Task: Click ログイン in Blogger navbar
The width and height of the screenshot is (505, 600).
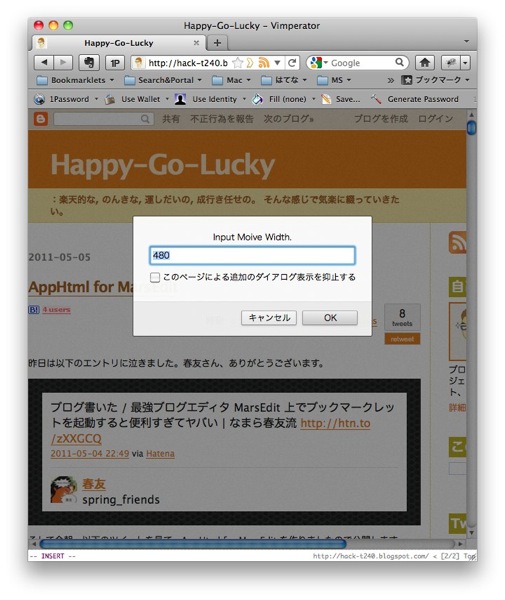Action: pyautogui.click(x=435, y=119)
